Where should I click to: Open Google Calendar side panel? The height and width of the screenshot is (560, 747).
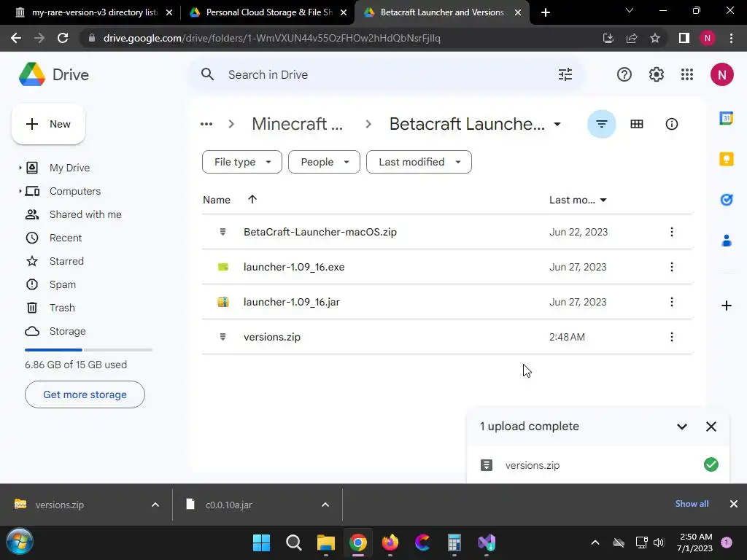[x=726, y=117]
